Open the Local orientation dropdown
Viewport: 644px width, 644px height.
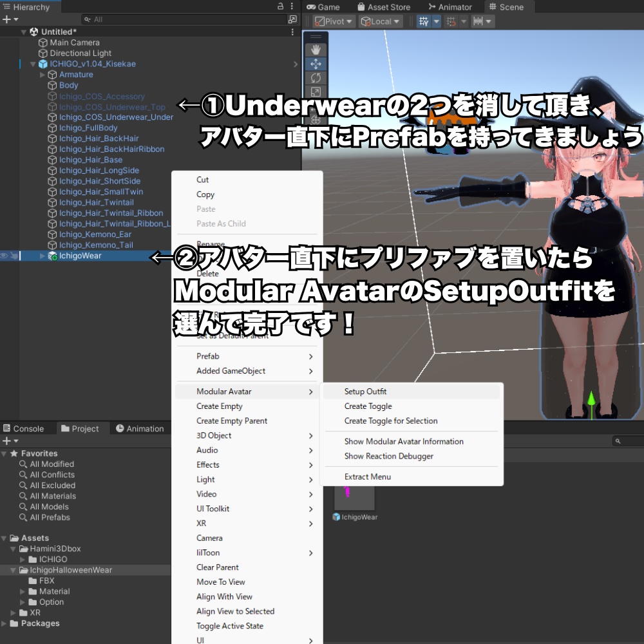point(379,21)
